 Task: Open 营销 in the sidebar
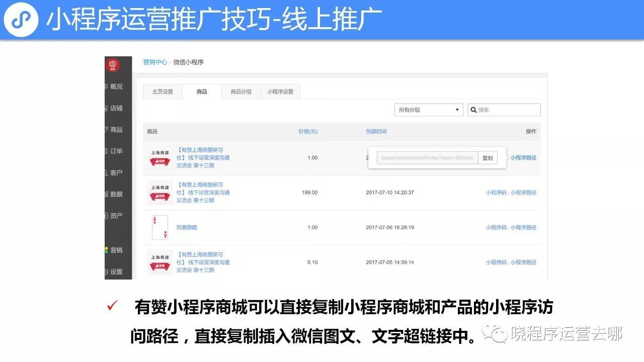[x=116, y=250]
